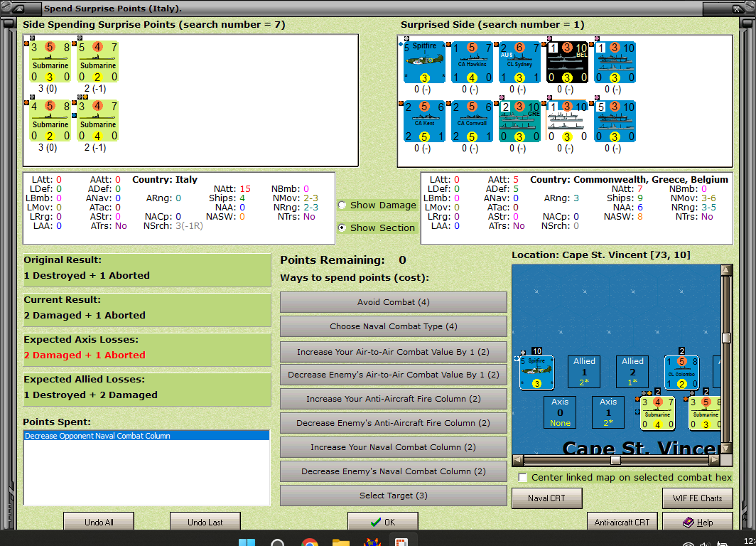
Task: Open the Windows Start menu
Action: (247, 542)
